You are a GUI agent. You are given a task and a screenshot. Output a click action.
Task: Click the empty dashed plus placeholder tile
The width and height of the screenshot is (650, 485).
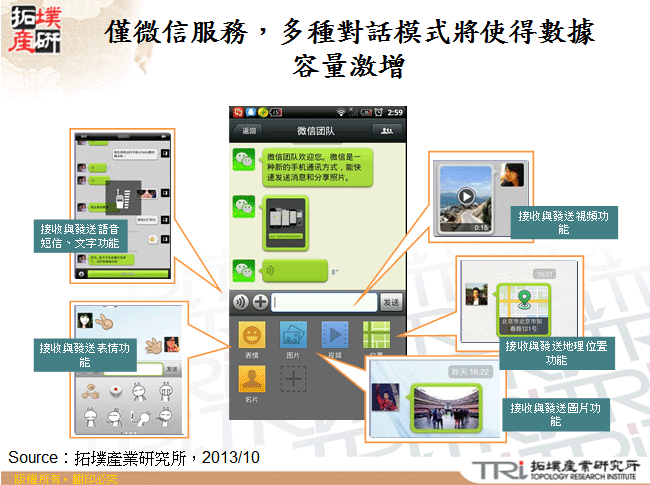(293, 380)
